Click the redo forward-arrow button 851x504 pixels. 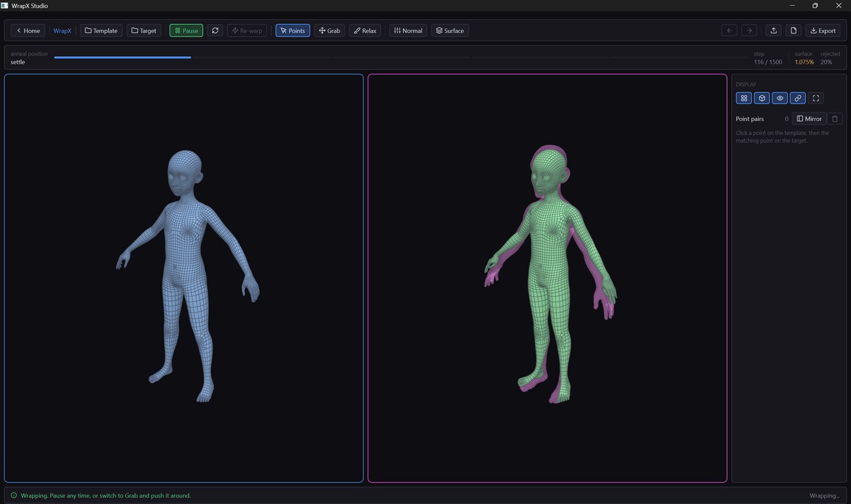point(749,30)
